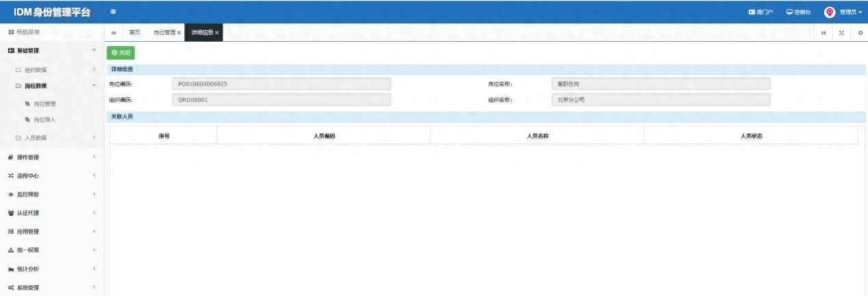The width and height of the screenshot is (868, 296).
Task: Click the green 关闭 button
Action: click(121, 53)
